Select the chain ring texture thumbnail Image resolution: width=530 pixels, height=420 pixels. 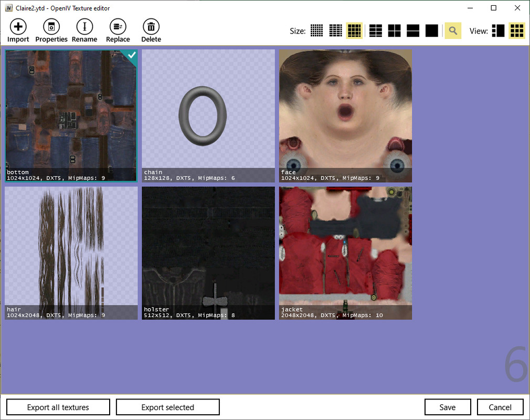pyautogui.click(x=208, y=115)
